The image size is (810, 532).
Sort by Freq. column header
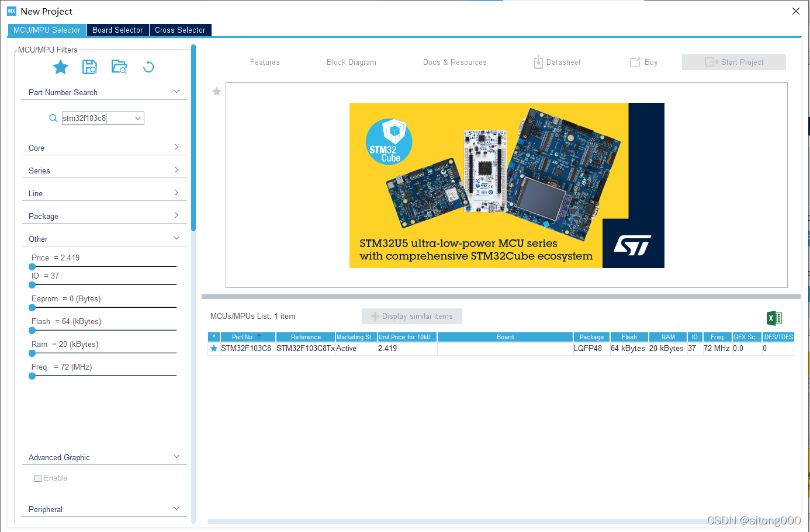[718, 337]
